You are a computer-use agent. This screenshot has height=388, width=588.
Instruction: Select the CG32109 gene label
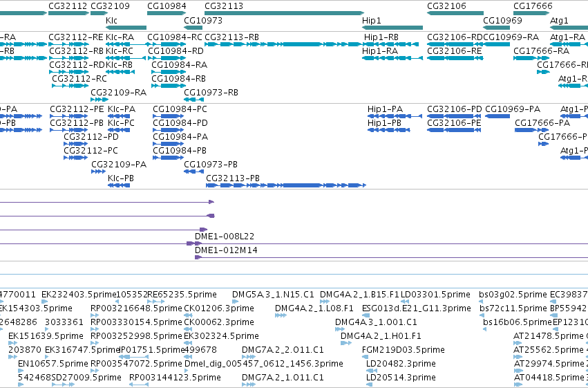pyautogui.click(x=111, y=6)
